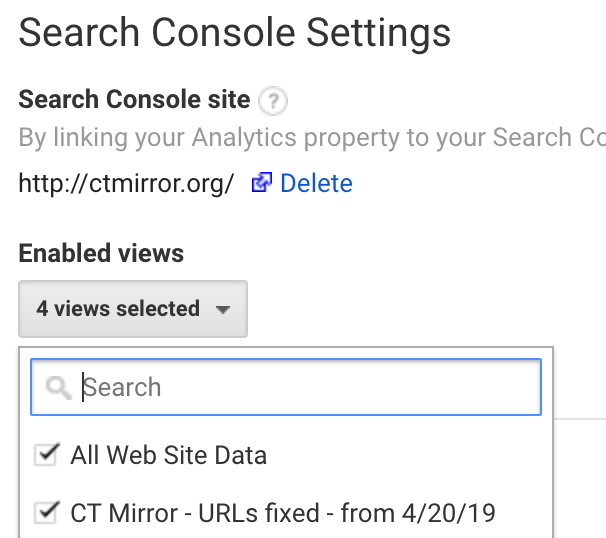Uncheck the All Web Site Data checkbox
Screen dimensions: 606x538
[x=46, y=455]
